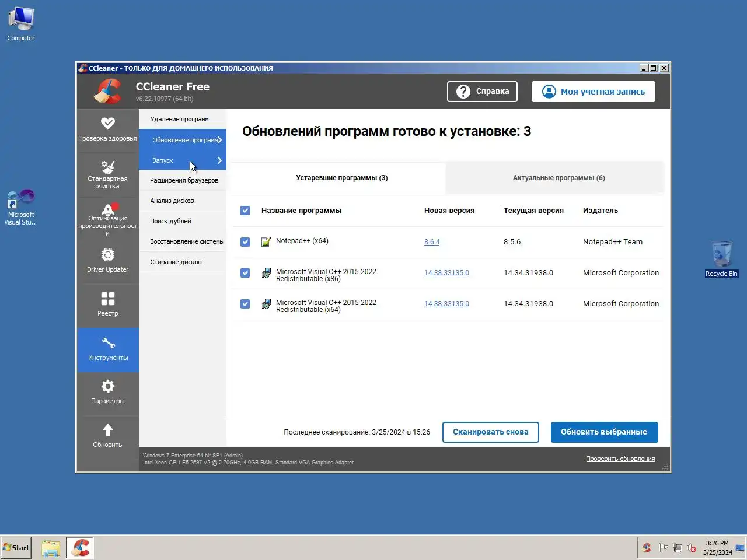Click the Название программы column header
Image resolution: width=747 pixels, height=560 pixels.
[x=302, y=211]
